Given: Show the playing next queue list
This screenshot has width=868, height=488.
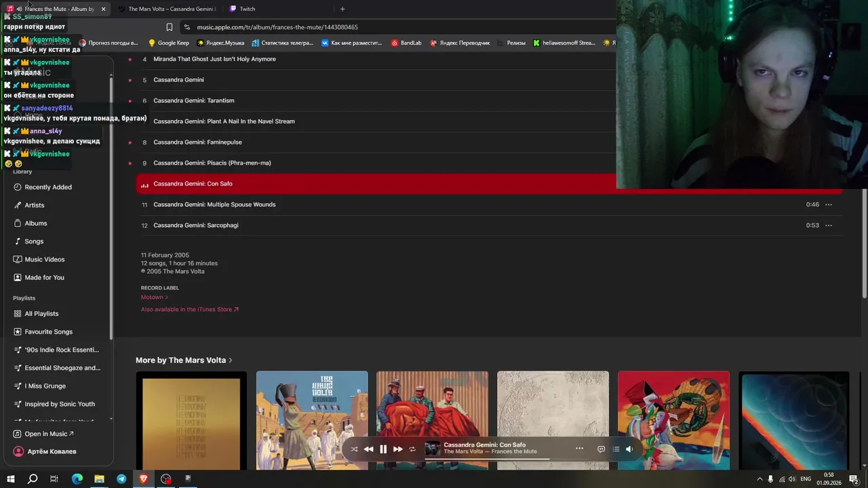Looking at the screenshot, I should click(x=616, y=449).
